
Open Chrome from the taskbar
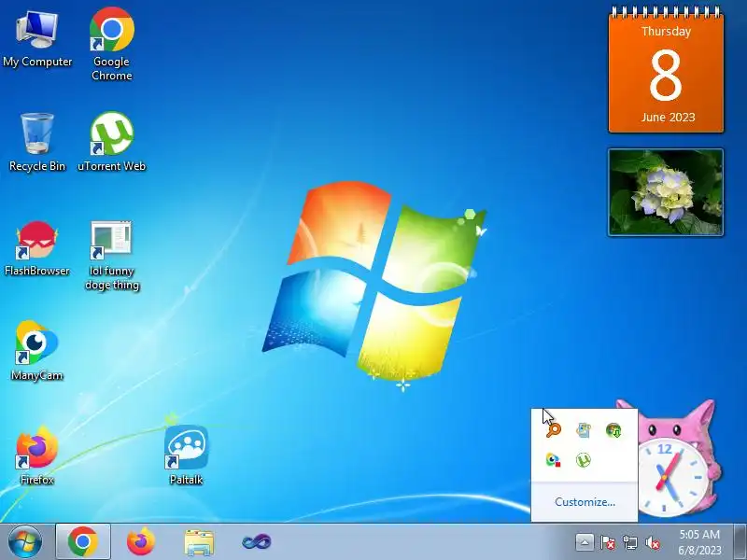click(x=83, y=542)
